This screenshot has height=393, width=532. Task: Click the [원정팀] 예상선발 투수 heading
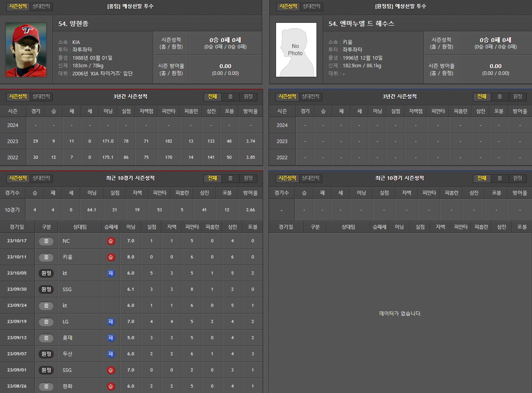400,6
